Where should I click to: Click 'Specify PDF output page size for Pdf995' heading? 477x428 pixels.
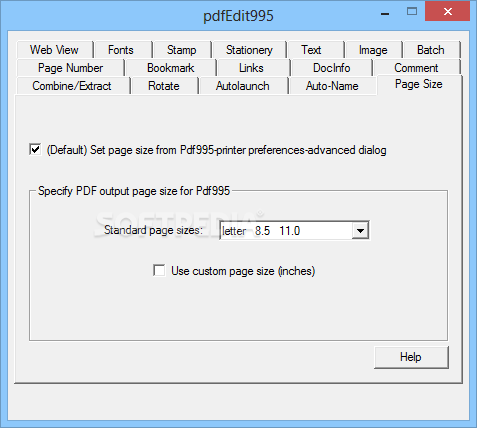click(134, 191)
